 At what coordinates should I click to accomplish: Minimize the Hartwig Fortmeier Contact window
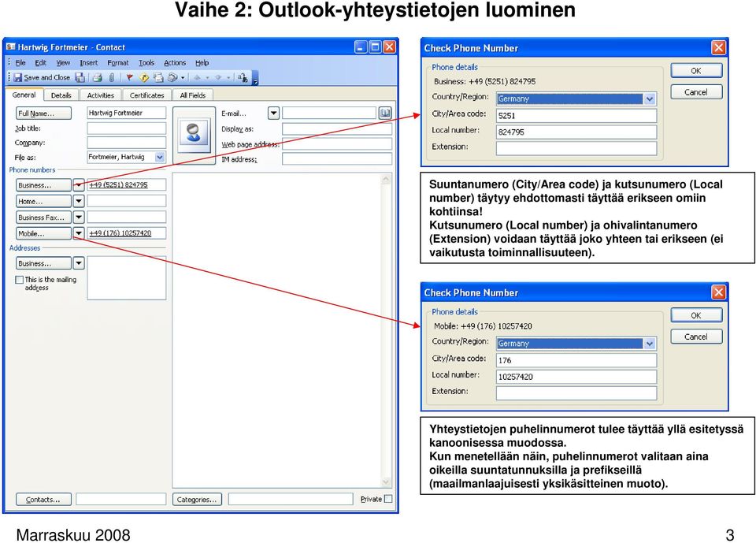tap(361, 46)
